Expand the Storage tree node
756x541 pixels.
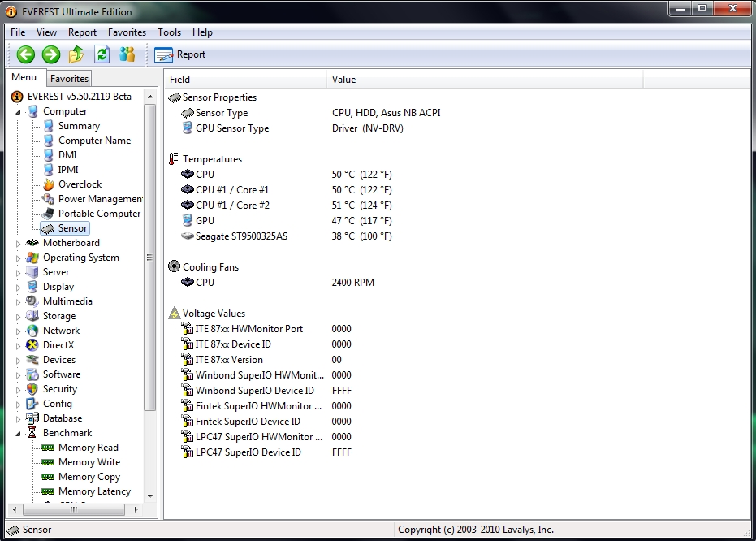(19, 317)
